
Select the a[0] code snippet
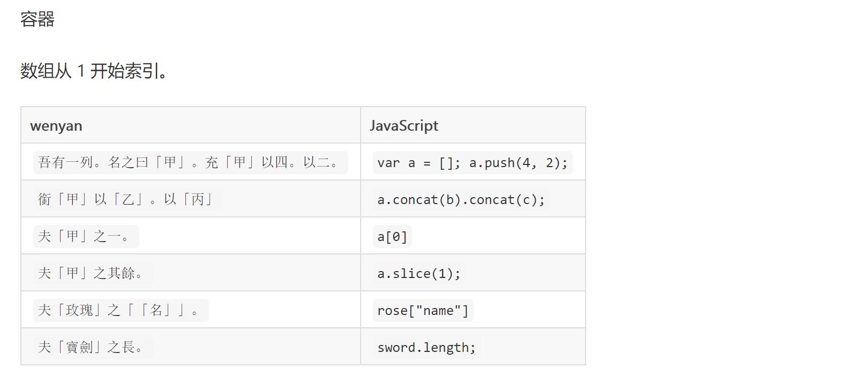click(x=392, y=237)
